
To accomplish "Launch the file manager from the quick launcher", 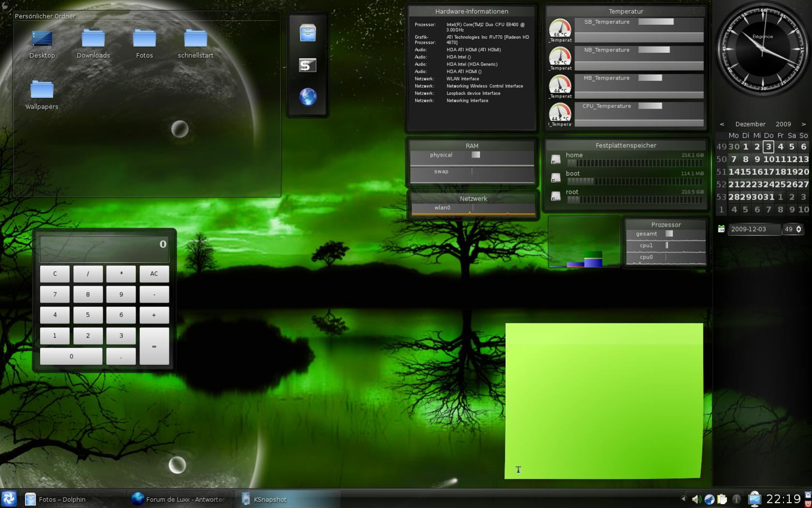I will point(308,33).
